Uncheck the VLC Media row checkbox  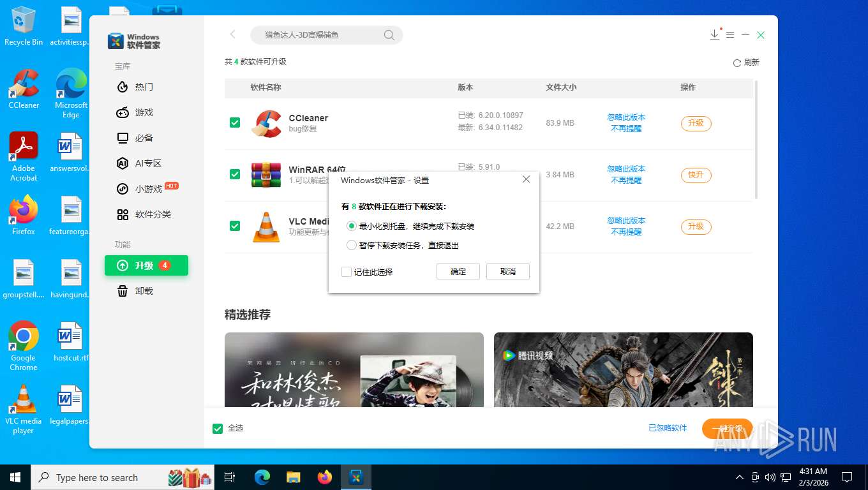coord(235,226)
